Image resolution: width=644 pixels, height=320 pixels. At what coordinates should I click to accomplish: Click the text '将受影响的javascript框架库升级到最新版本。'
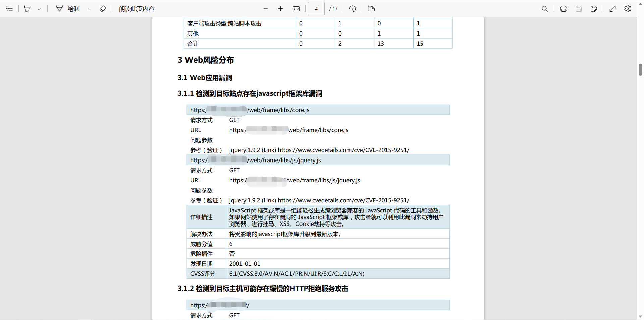pos(285,234)
